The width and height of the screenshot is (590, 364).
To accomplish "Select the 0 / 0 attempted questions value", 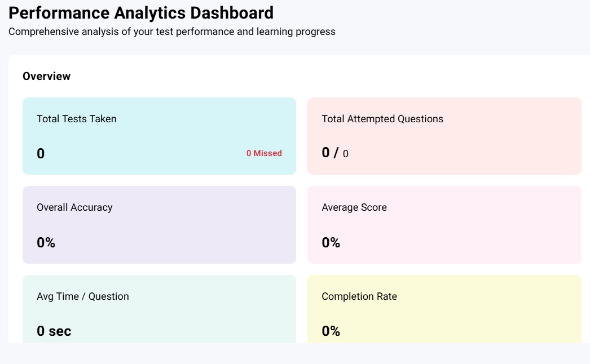I will (x=335, y=152).
